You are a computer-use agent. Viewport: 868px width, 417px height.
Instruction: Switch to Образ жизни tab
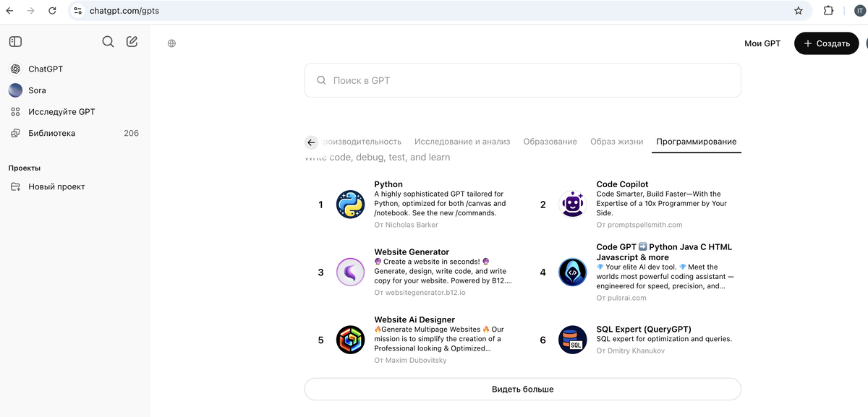pos(616,142)
